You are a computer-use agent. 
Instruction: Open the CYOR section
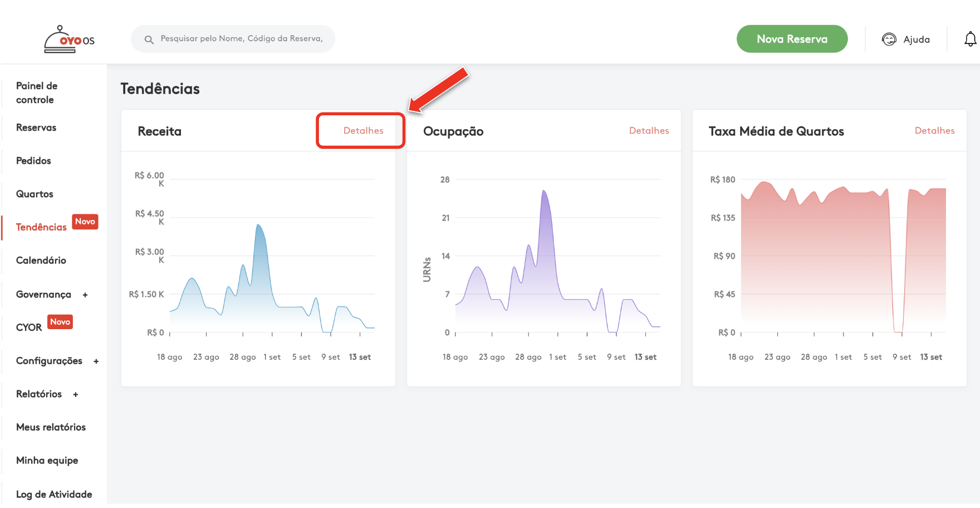[x=29, y=328]
